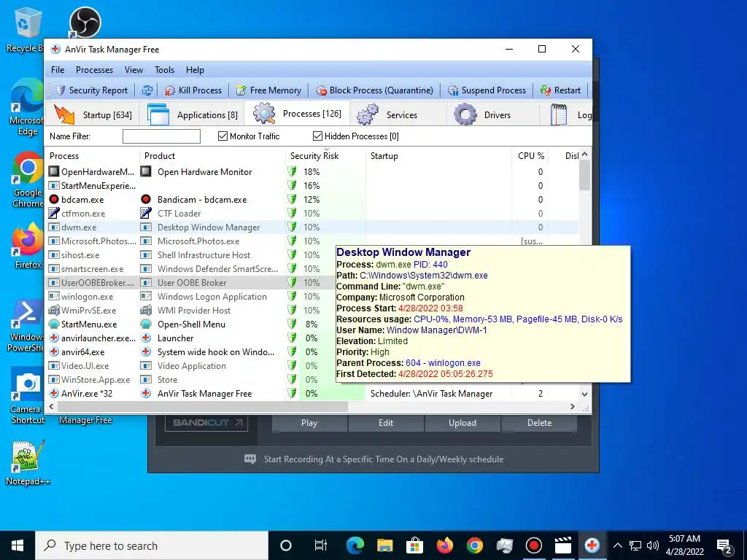Click the security shield icon for bdcam.exe

pyautogui.click(x=292, y=199)
